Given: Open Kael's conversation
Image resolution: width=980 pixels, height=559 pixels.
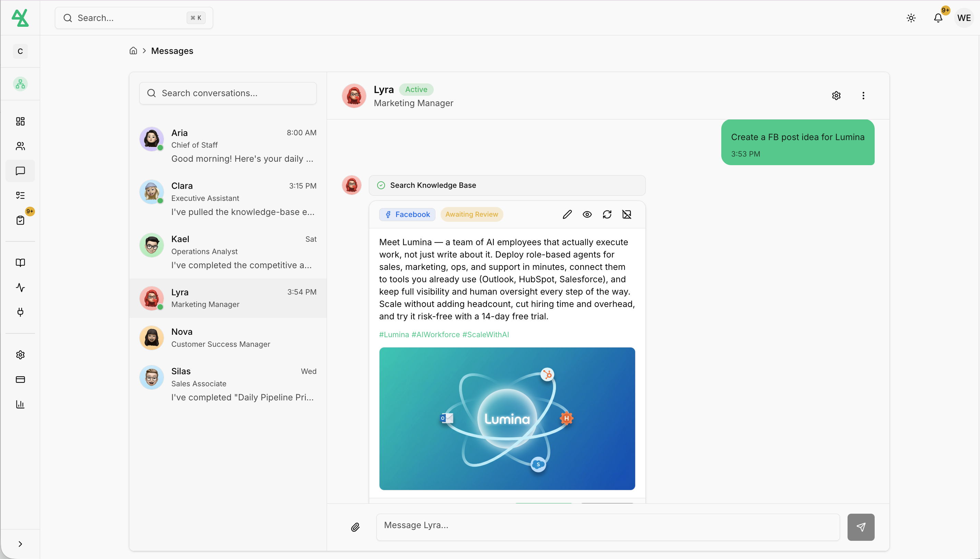Looking at the screenshot, I should point(228,252).
